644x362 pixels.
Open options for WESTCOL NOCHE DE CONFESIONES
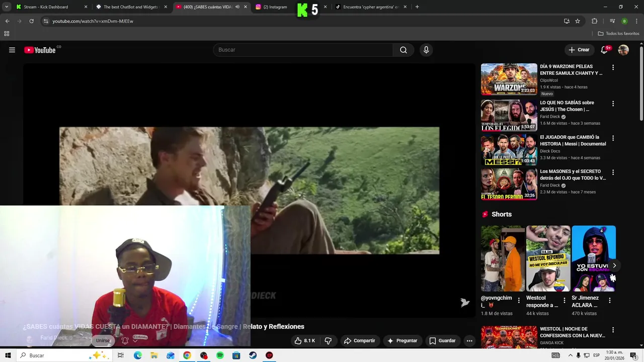coord(613,330)
